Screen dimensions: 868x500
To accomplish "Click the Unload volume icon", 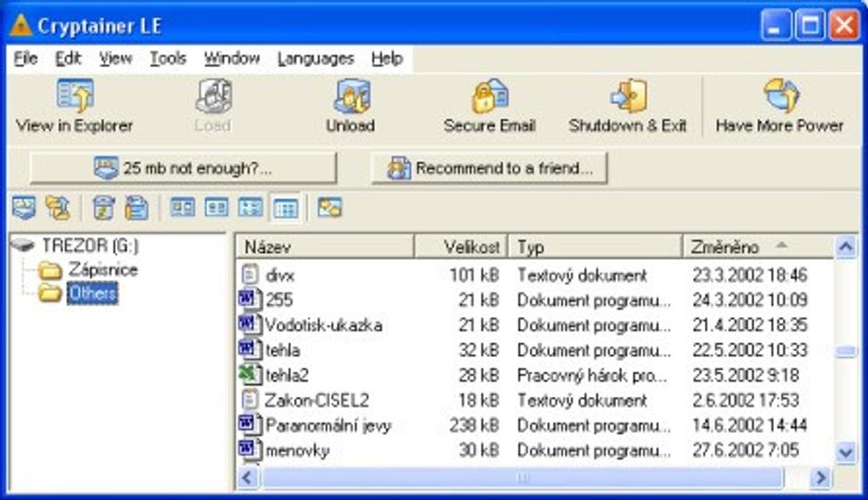I will click(x=351, y=96).
